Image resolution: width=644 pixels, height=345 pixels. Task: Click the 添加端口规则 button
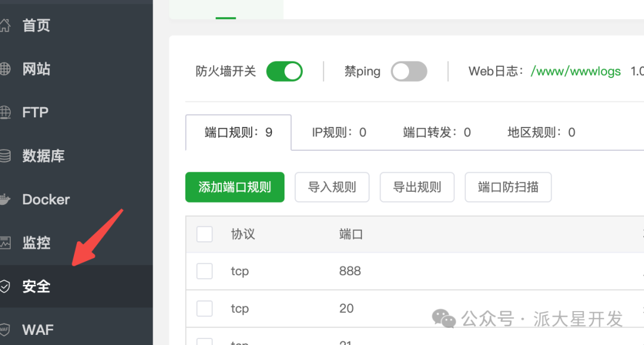click(235, 187)
